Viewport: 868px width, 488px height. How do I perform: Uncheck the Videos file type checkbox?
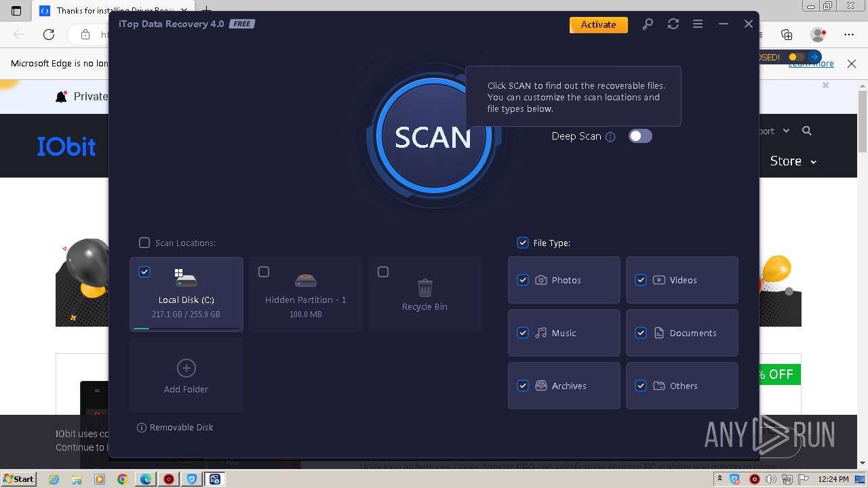point(641,280)
